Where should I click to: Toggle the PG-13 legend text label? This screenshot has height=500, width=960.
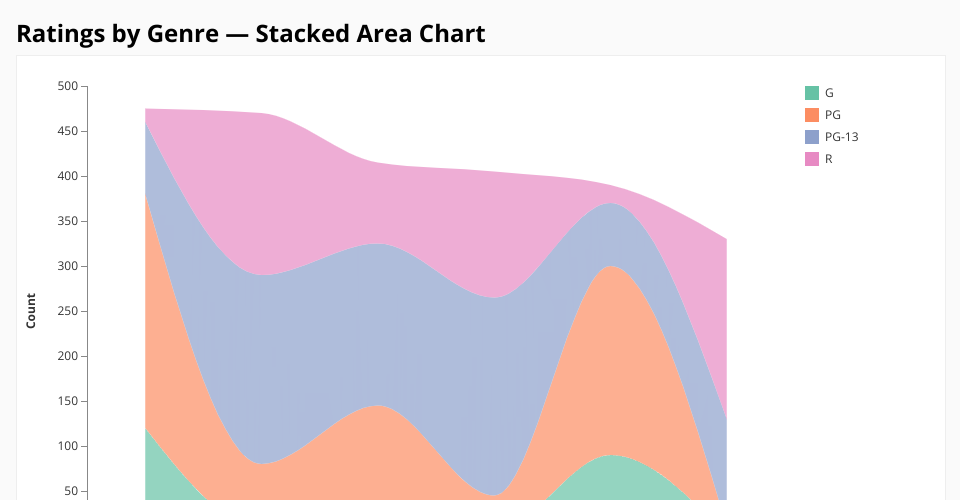[841, 137]
